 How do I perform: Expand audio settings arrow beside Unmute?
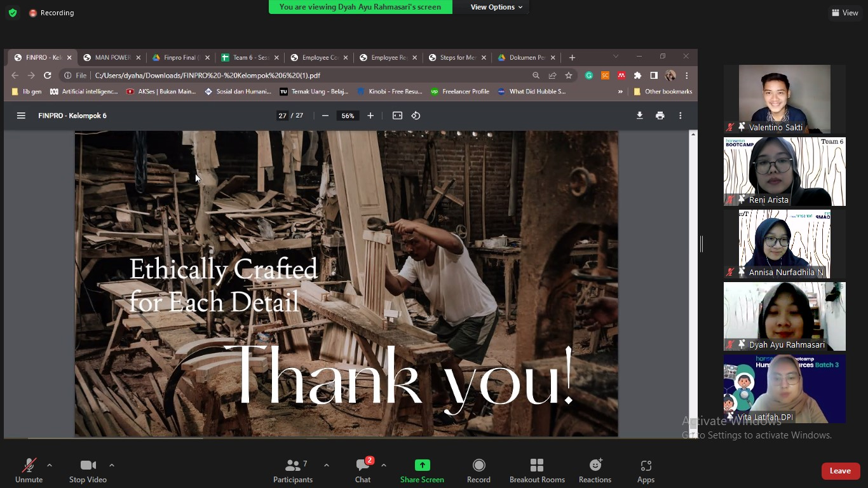pyautogui.click(x=50, y=465)
